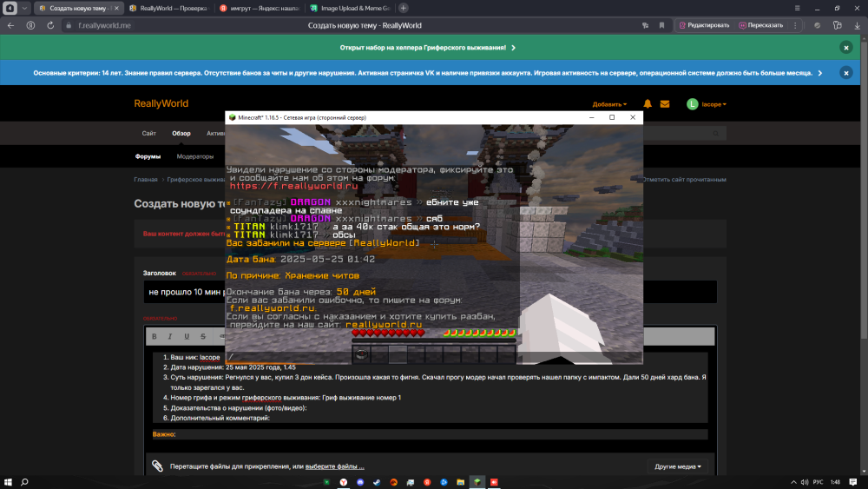Screen dimensions: 868x489
Task: Apply strikethrough formatting in the editor toolbar
Action: [x=202, y=336]
